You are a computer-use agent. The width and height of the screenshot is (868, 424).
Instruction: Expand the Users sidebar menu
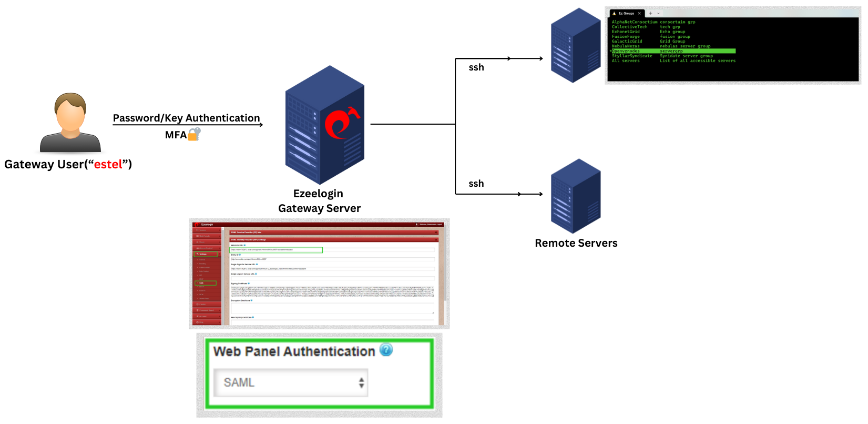(207, 242)
